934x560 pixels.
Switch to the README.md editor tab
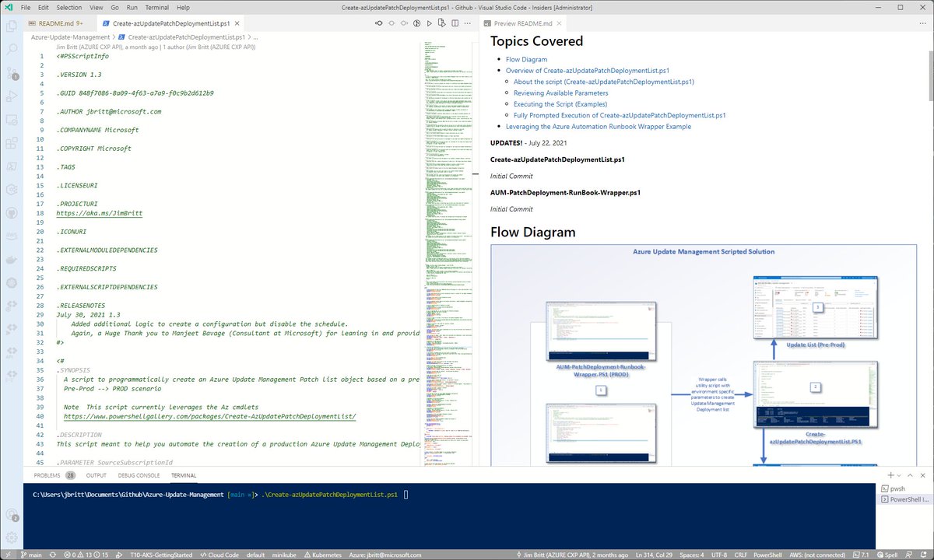60,24
